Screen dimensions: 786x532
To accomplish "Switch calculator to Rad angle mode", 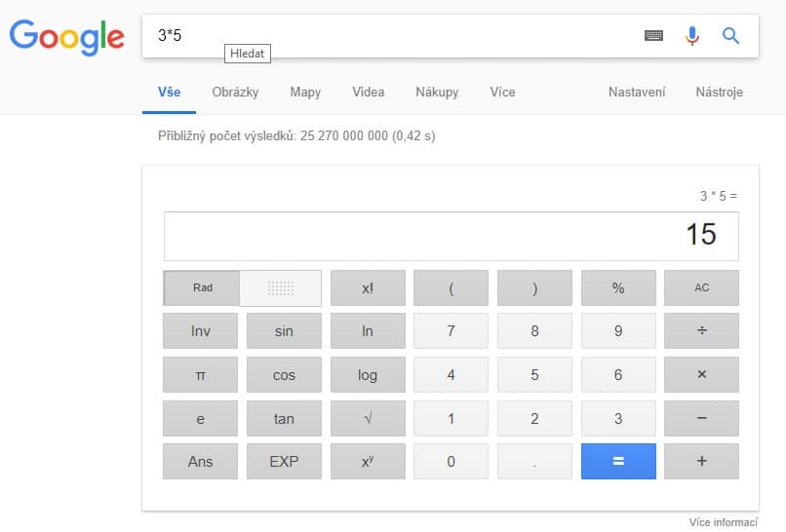I will [202, 288].
